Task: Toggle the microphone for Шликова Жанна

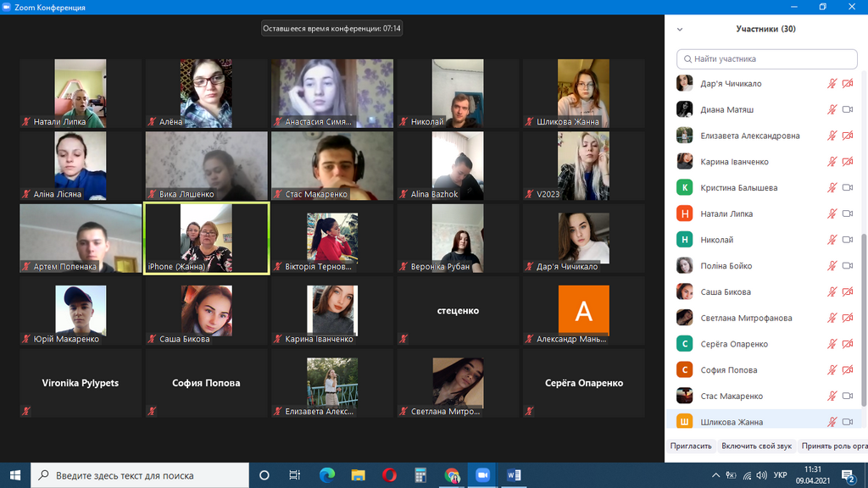Action: (832, 422)
